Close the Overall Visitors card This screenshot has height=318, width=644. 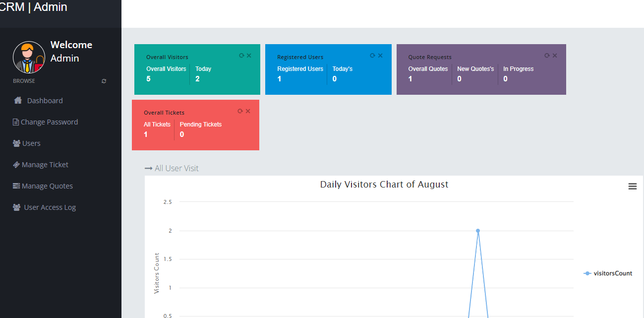(249, 56)
